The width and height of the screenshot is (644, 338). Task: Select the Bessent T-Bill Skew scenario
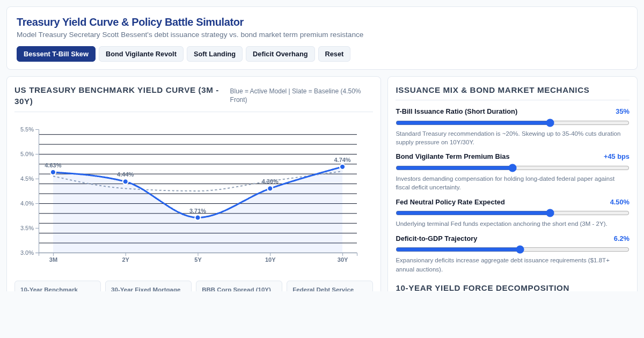56,54
